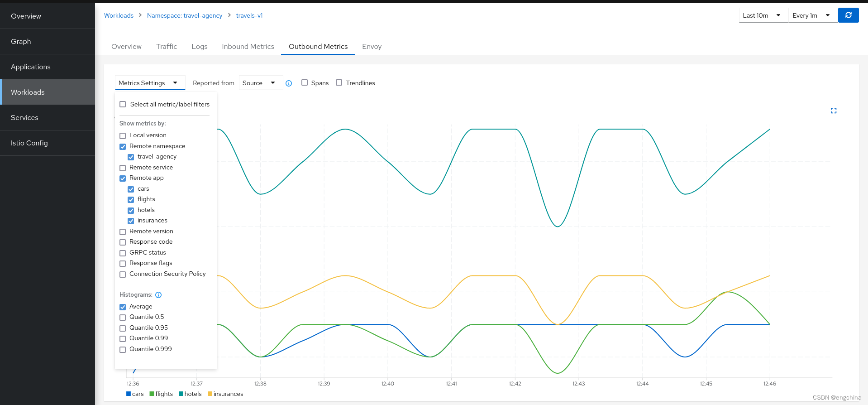The image size is (868, 405).
Task: Click the info icon beside Source dropdown
Action: 289,83
